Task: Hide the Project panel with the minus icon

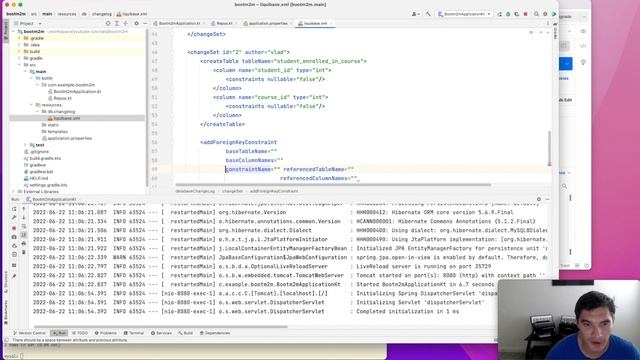Action: pos(145,24)
